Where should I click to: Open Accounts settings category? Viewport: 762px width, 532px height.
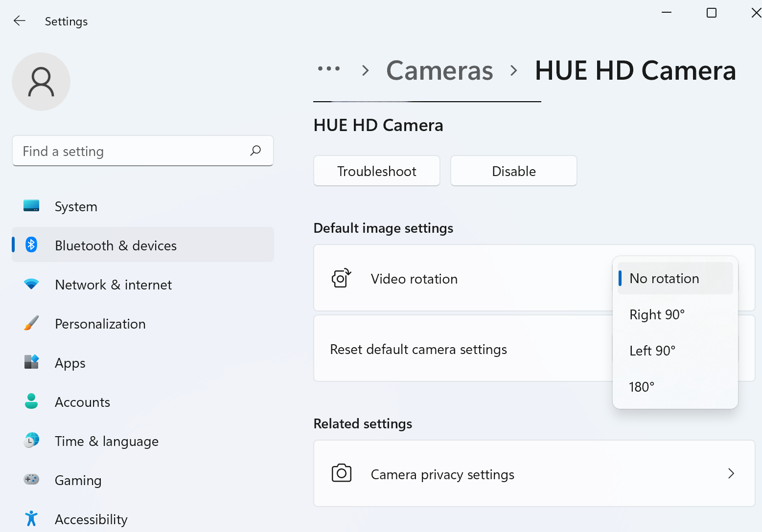click(143, 401)
